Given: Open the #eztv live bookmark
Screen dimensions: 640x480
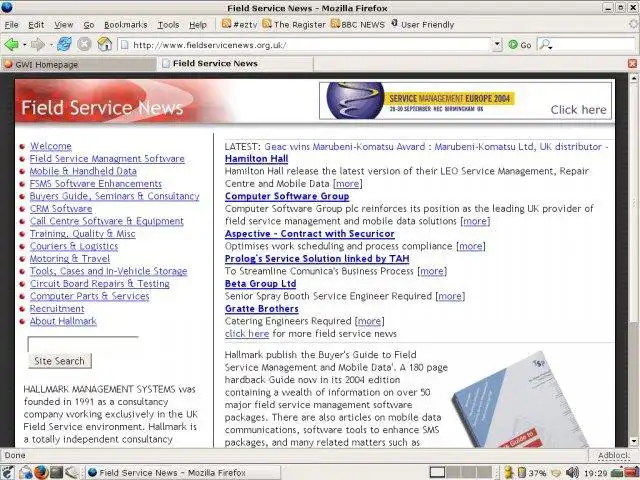Looking at the screenshot, I should click(x=240, y=24).
